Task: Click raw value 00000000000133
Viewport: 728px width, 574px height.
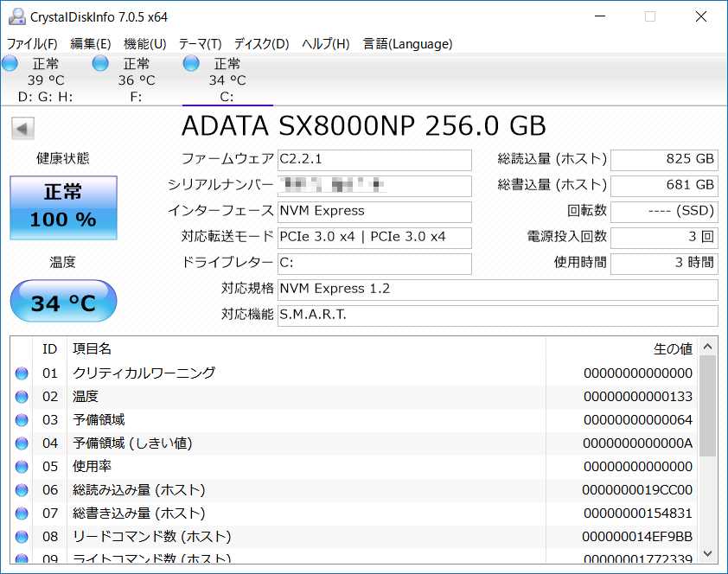Action: click(x=638, y=396)
